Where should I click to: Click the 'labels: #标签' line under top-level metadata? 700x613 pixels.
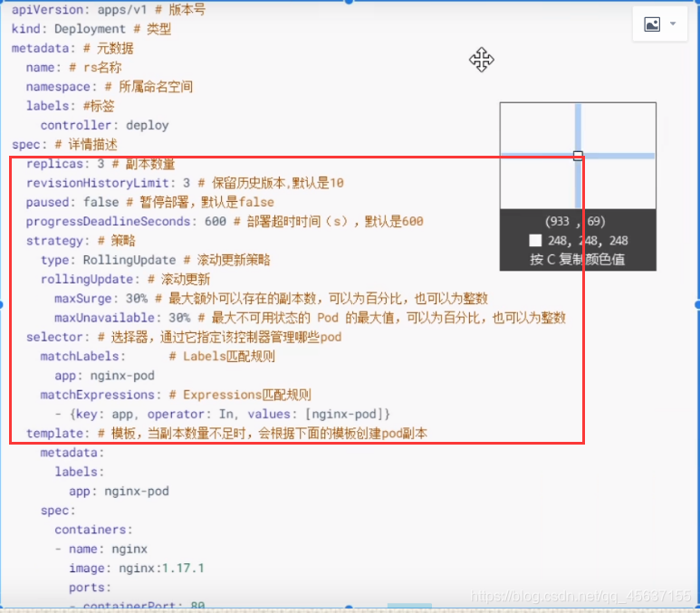pos(70,105)
